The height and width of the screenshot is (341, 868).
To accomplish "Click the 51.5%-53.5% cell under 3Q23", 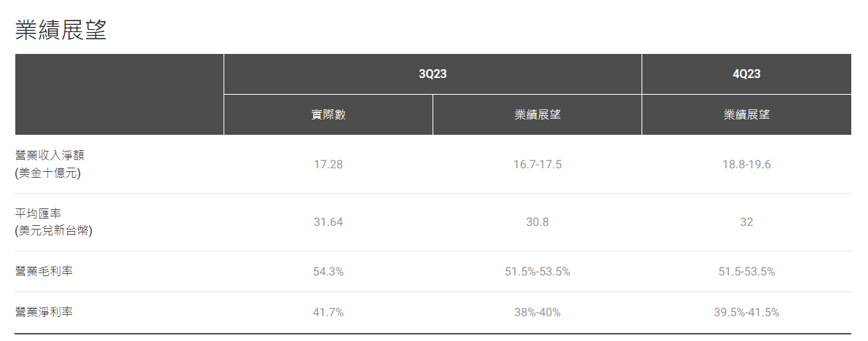I will pos(537,272).
